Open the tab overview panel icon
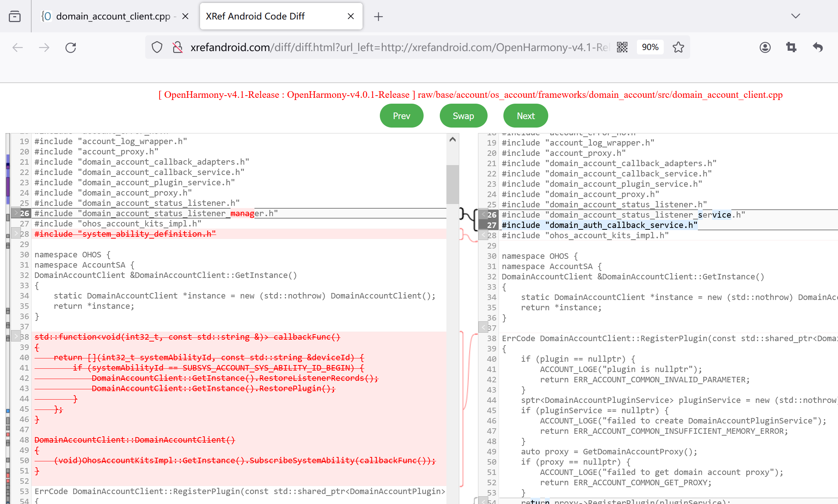838x504 pixels. (15, 16)
